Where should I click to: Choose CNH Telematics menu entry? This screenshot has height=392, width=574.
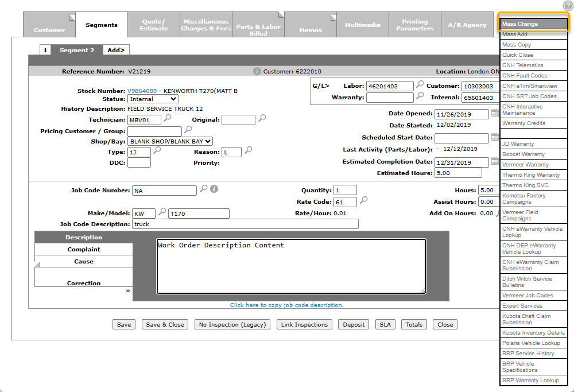[522, 65]
